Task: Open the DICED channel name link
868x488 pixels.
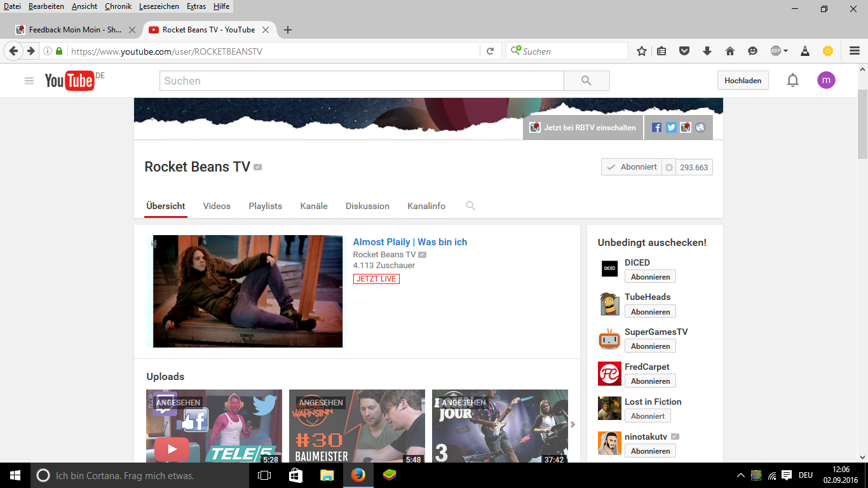Action: point(637,262)
